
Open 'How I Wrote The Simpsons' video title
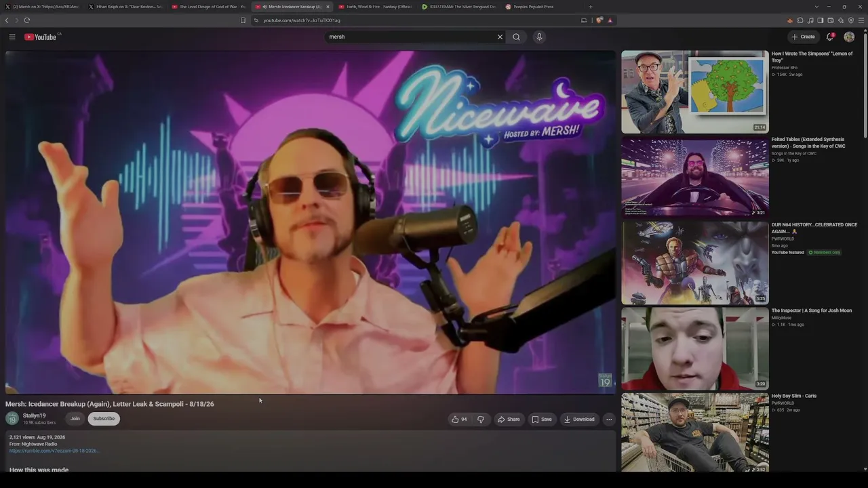click(812, 57)
